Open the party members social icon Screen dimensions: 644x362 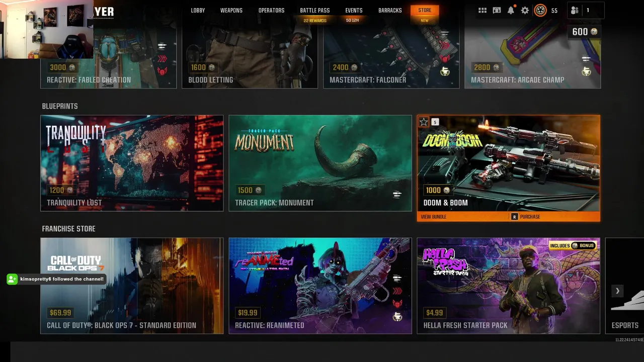(575, 10)
